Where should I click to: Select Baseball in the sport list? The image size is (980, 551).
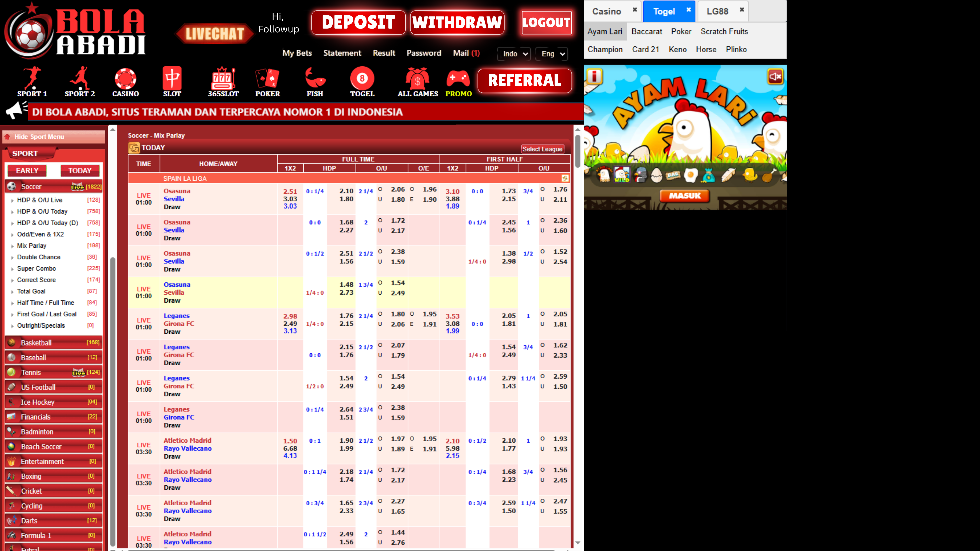coord(54,357)
